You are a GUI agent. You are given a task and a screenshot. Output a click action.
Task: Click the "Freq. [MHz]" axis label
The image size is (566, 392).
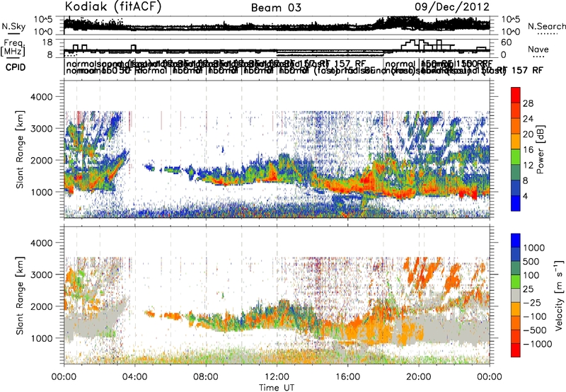(13, 48)
